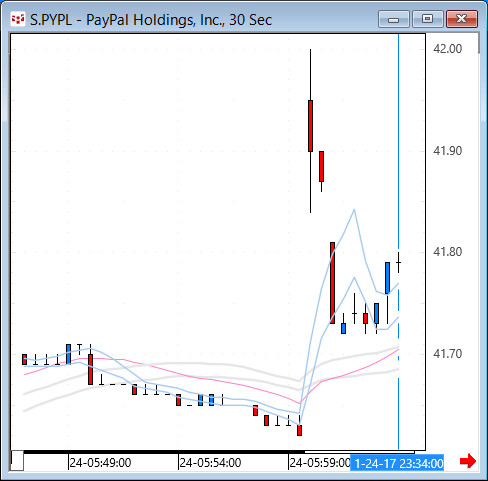Click the blue vertical cursor line
The image size is (488, 481).
pos(398,241)
